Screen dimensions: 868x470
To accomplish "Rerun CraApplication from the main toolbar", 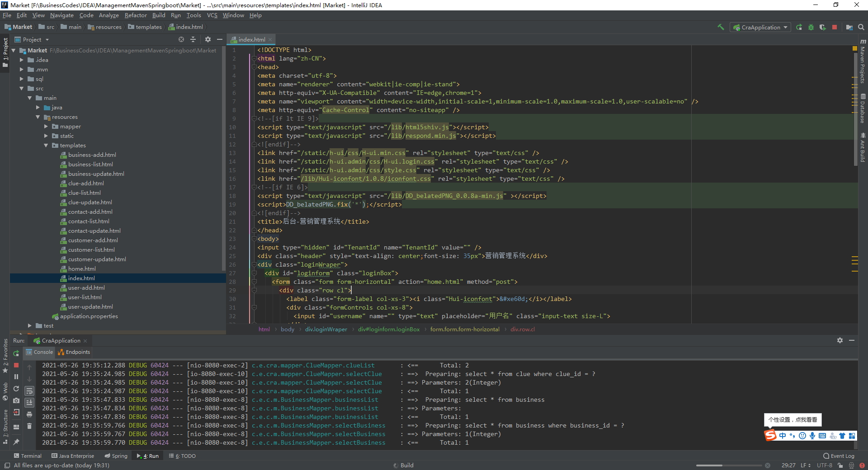I will [x=799, y=27].
